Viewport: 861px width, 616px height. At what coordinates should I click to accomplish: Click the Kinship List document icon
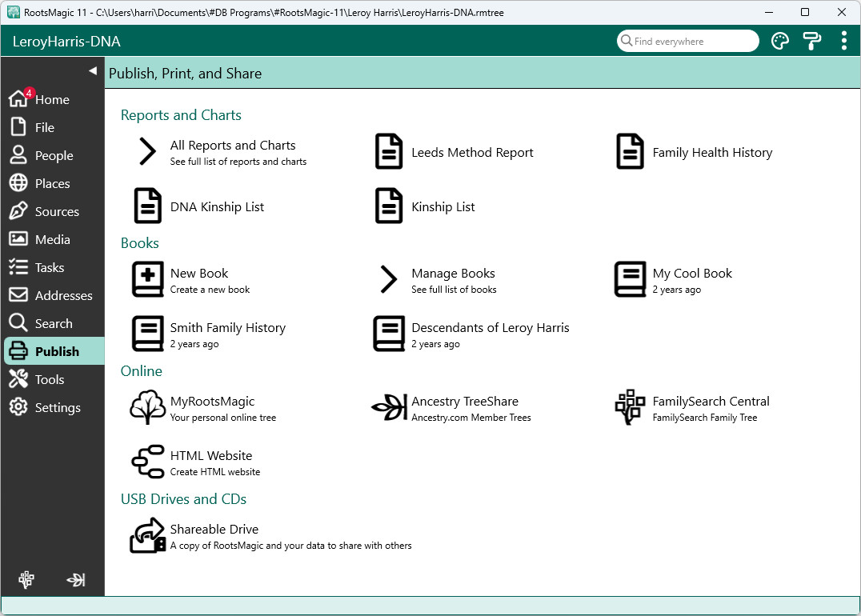pos(389,206)
